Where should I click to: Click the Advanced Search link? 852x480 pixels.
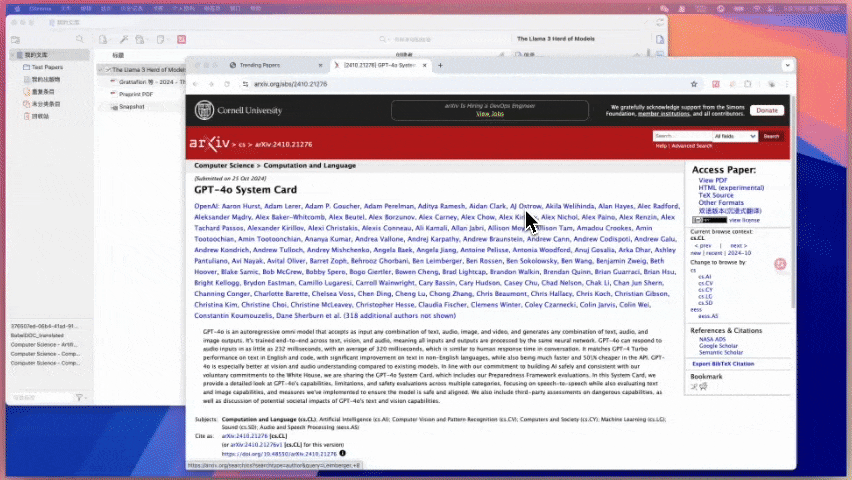(691, 146)
